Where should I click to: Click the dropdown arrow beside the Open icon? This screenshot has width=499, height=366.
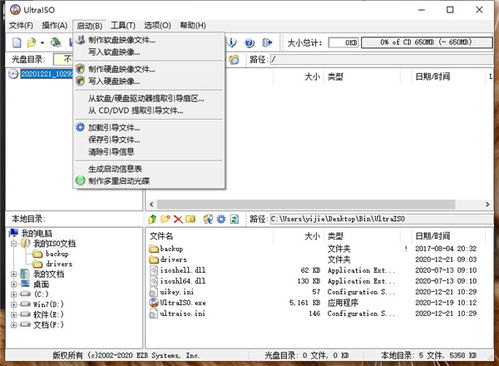click(42, 43)
